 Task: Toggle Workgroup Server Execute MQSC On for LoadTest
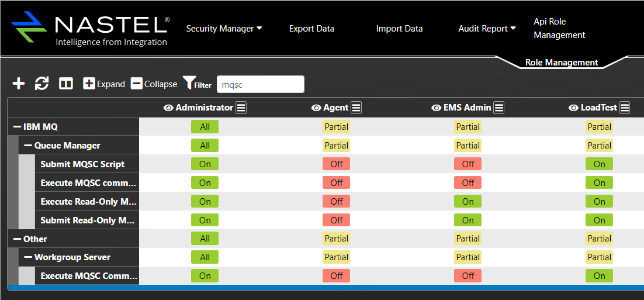[x=599, y=276]
